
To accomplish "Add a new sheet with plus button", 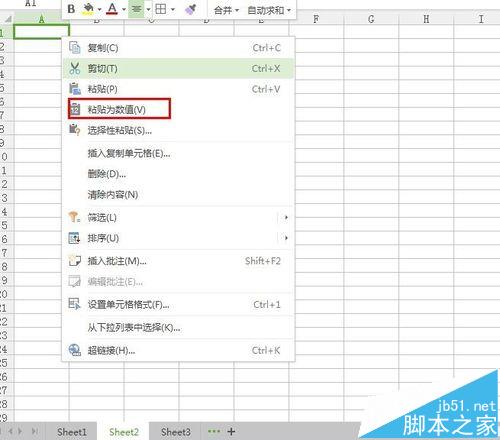I will [x=231, y=432].
